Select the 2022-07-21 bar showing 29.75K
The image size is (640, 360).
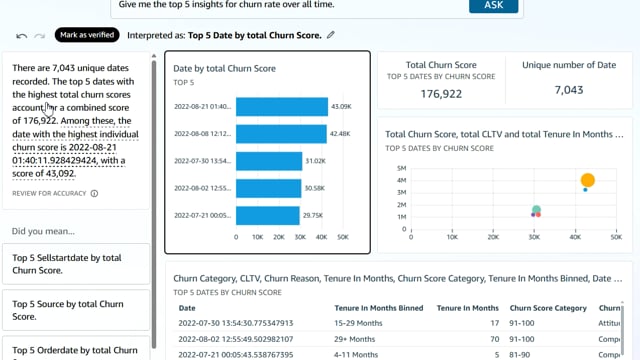click(x=268, y=216)
